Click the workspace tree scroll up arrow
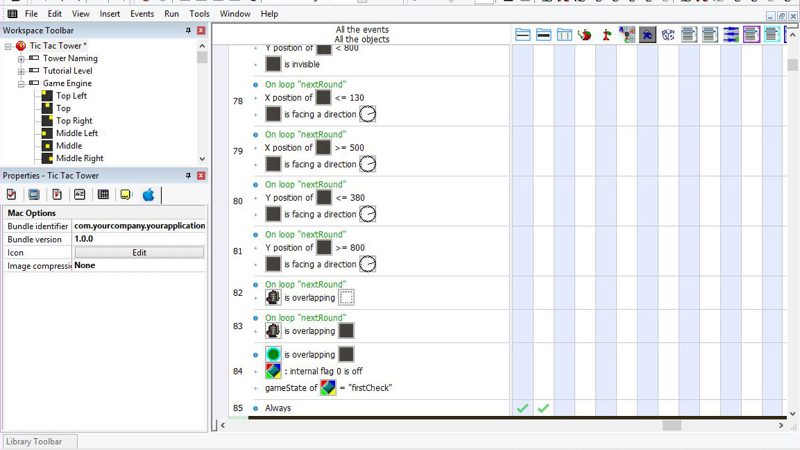 coord(202,46)
